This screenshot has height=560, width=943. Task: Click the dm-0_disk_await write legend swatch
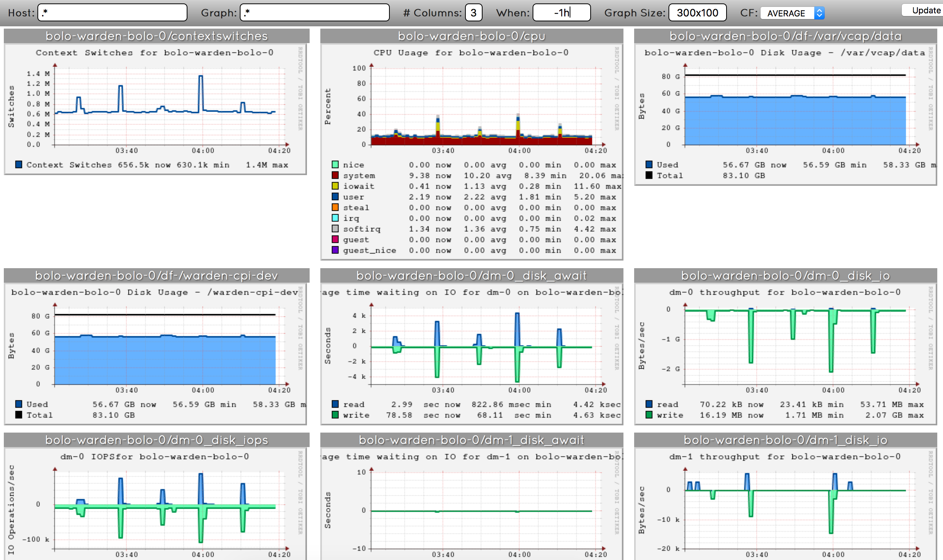tap(335, 415)
